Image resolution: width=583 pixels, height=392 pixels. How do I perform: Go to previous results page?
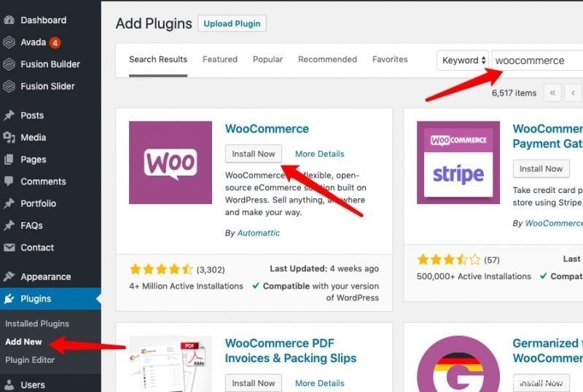(573, 93)
